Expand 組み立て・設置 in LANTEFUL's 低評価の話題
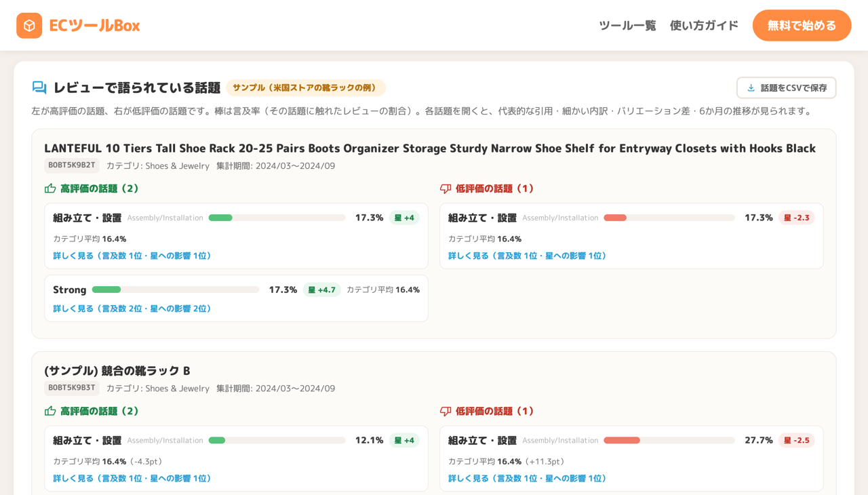This screenshot has width=868, height=495. click(x=482, y=218)
